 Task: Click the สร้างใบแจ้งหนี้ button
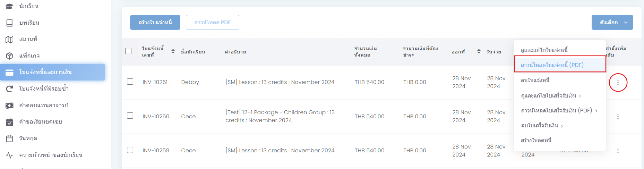pyautogui.click(x=155, y=23)
